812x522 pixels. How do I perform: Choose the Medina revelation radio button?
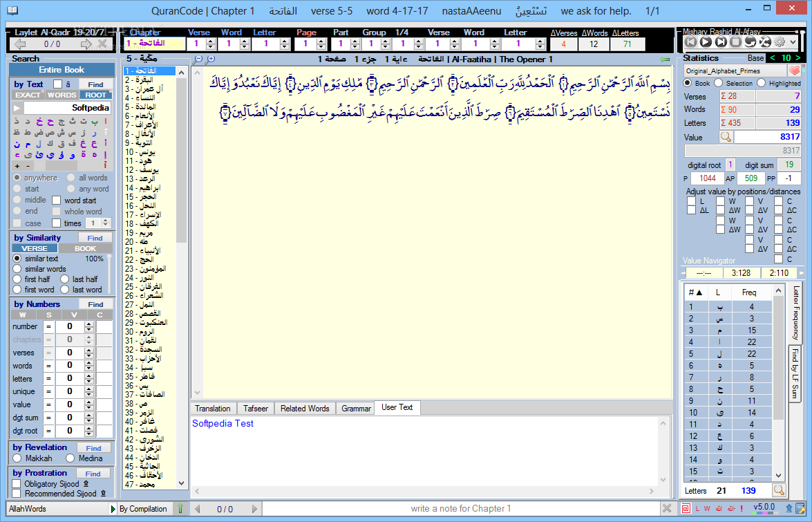coord(70,458)
